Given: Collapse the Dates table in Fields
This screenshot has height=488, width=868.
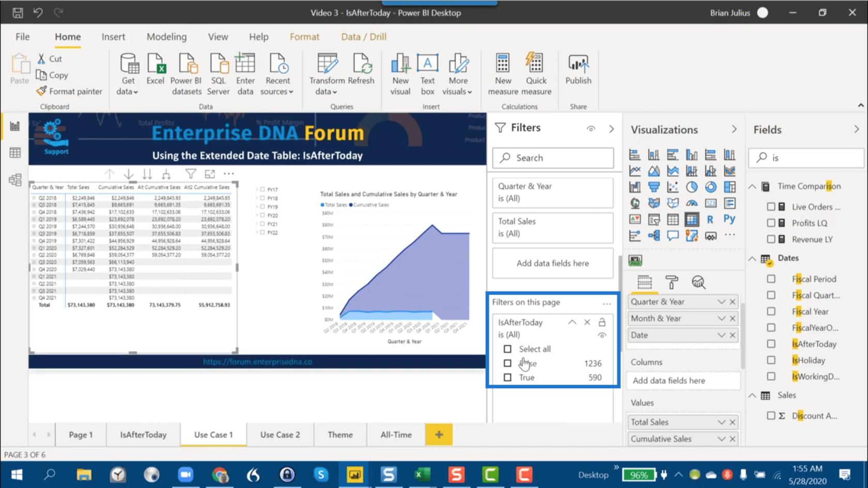Looking at the screenshot, I should (752, 258).
